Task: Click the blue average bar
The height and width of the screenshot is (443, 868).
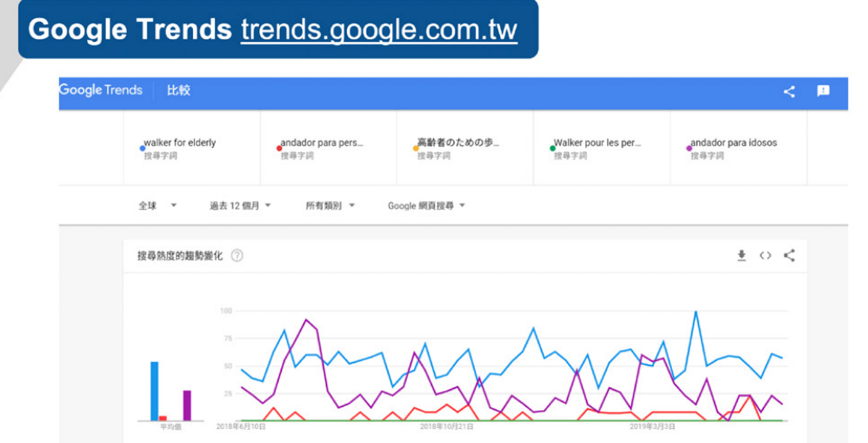Action: 155,391
